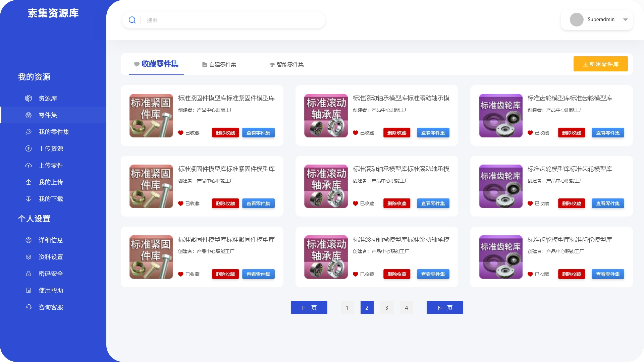Image resolution: width=644 pixels, height=362 pixels.
Task: Click the 索集资源库 logo title
Action: coord(53,13)
